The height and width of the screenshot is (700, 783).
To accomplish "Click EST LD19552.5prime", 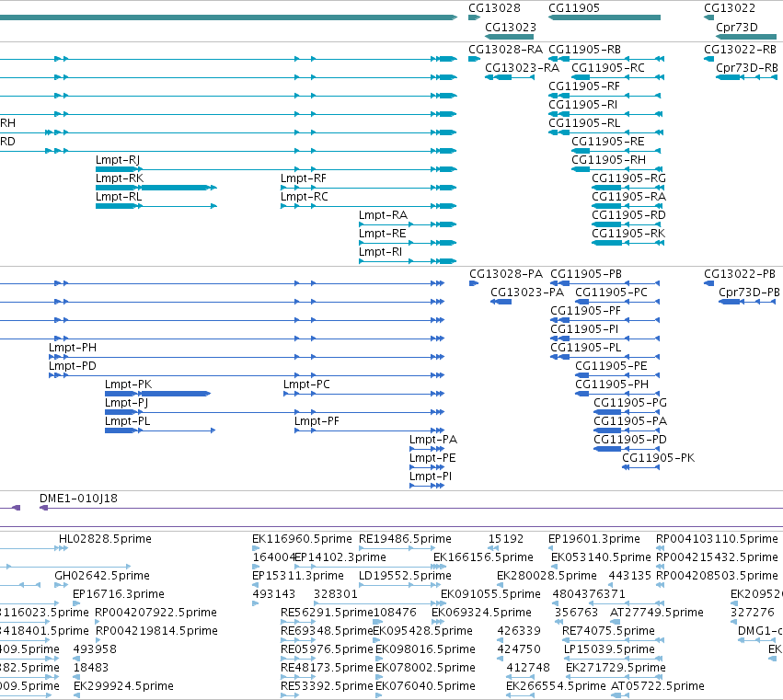I will tap(405, 576).
